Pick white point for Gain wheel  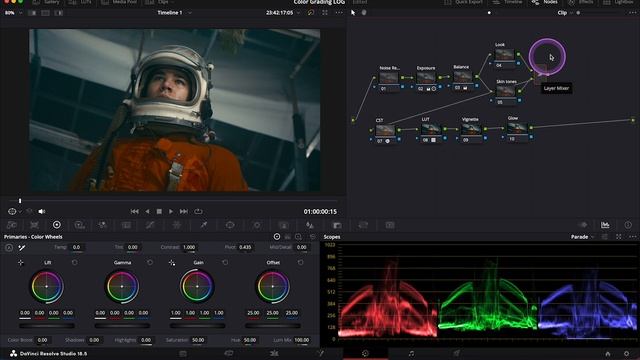(x=172, y=262)
